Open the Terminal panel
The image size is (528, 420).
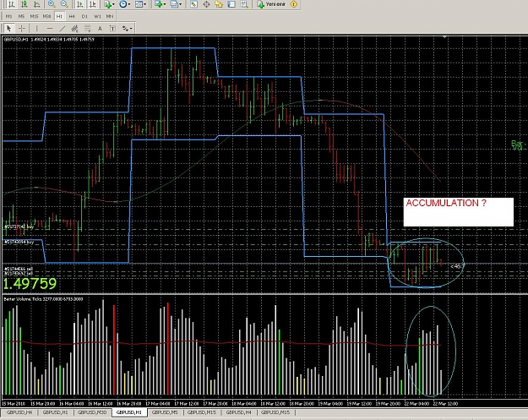(x=231, y=4)
